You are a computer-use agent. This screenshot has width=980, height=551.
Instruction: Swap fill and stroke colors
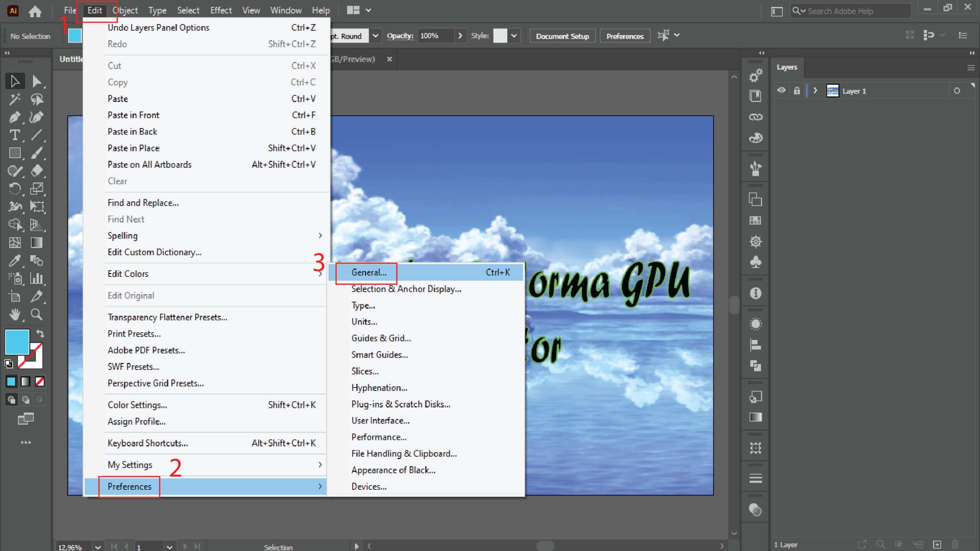40,334
